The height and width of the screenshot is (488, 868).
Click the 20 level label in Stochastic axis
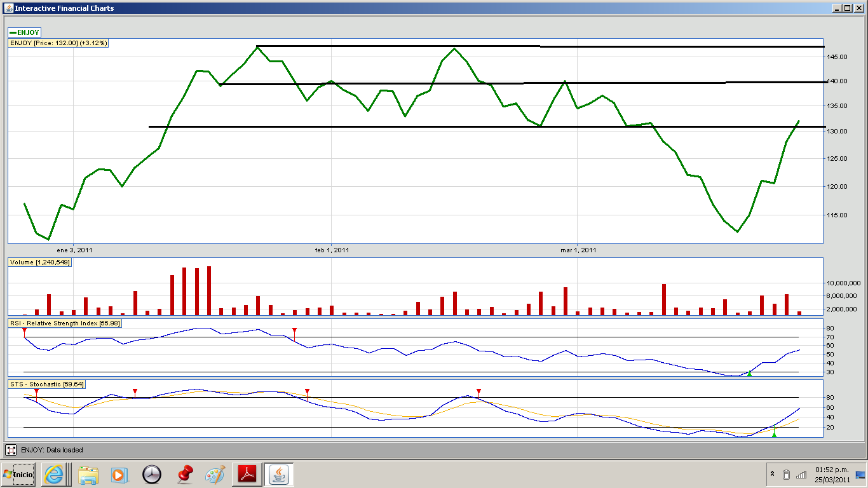(830, 427)
